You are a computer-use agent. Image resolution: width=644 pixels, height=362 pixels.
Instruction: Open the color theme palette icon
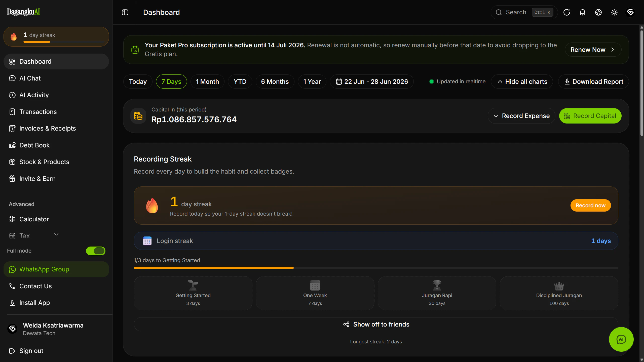coord(598,12)
